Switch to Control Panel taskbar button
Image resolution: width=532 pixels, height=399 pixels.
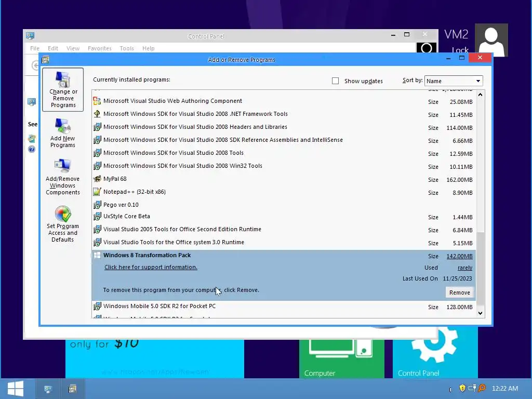point(48,389)
